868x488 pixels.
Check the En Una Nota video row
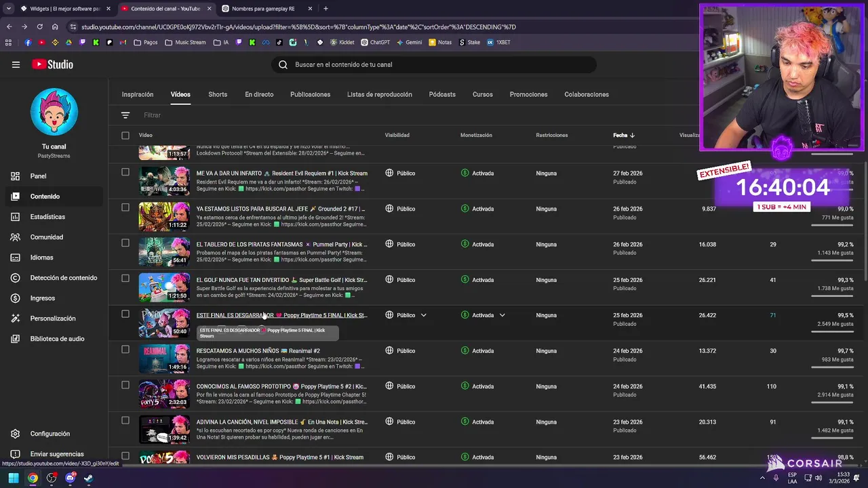tap(125, 420)
